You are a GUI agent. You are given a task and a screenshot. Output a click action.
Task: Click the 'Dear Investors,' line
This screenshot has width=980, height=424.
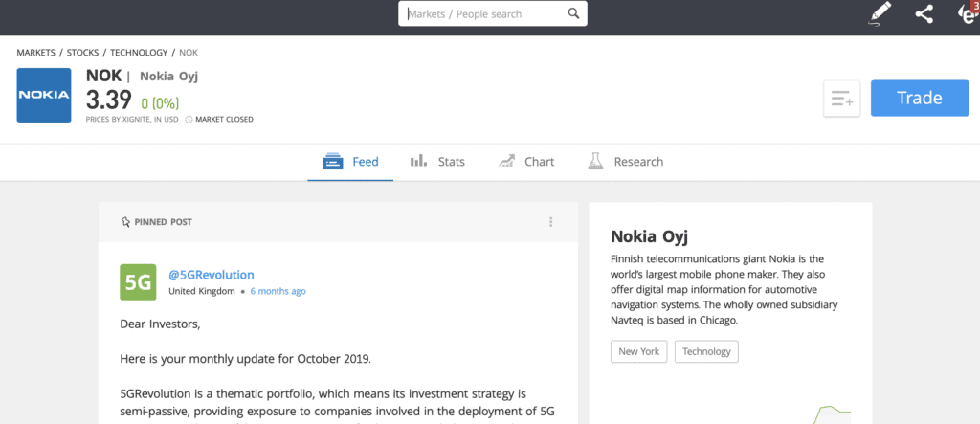point(160,324)
